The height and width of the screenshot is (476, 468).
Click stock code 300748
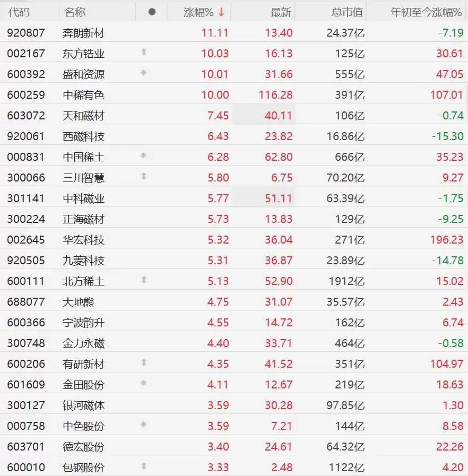point(26,343)
